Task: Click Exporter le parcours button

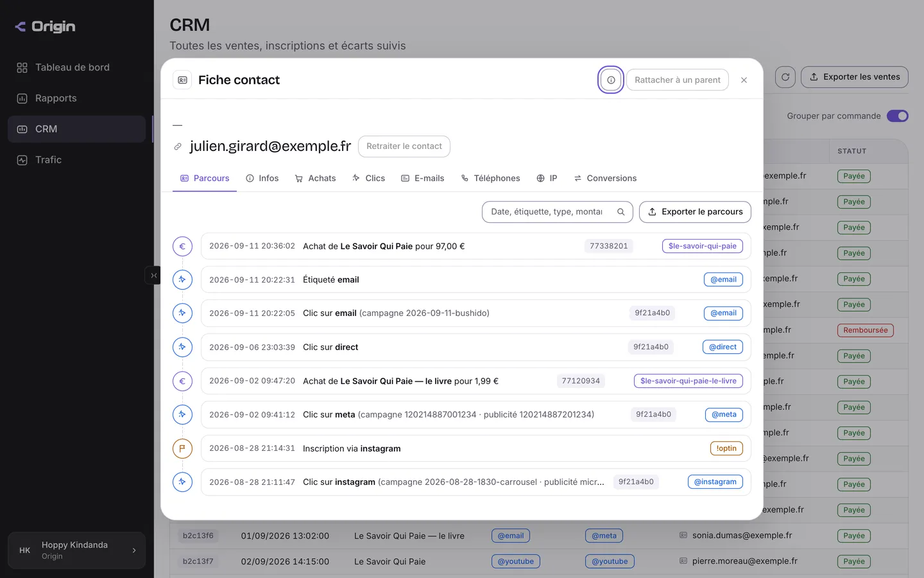Action: 695,212
